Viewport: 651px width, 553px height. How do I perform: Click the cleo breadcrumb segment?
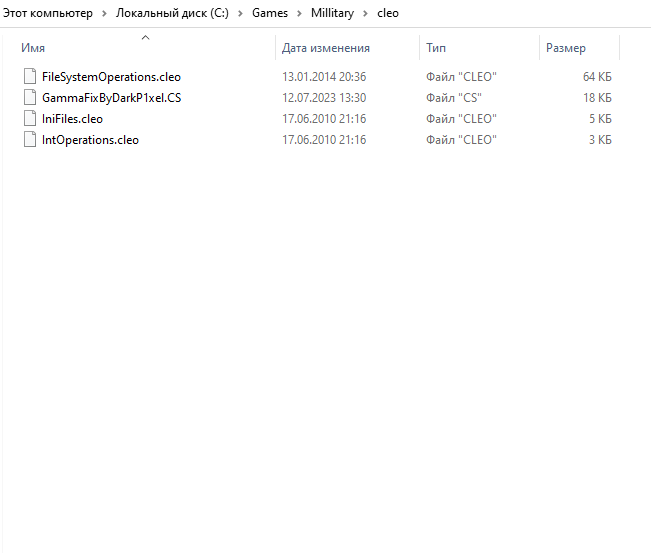pos(387,14)
